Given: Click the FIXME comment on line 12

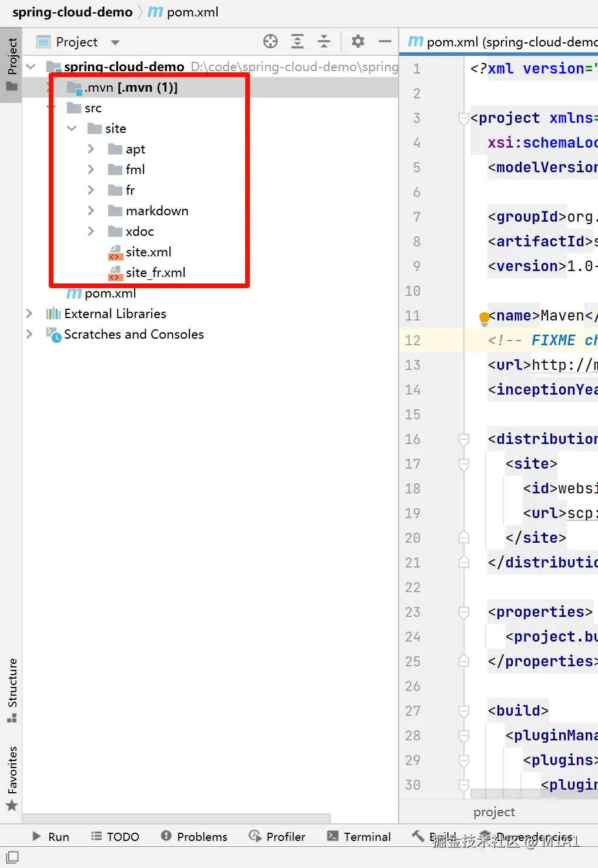Looking at the screenshot, I should tap(543, 340).
